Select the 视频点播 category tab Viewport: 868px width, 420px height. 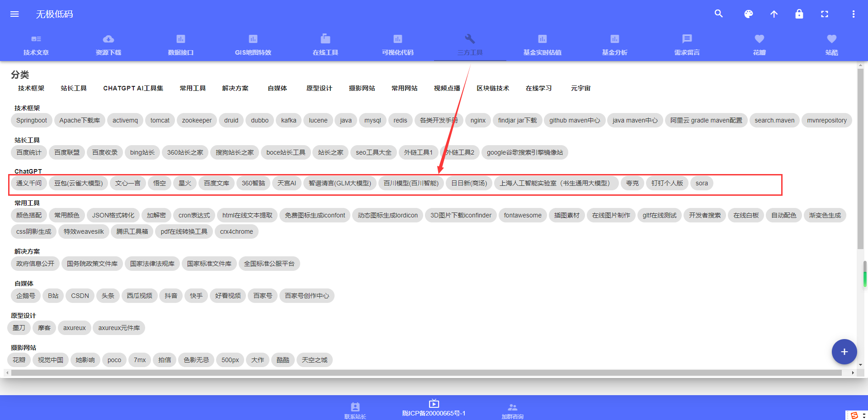click(x=447, y=88)
